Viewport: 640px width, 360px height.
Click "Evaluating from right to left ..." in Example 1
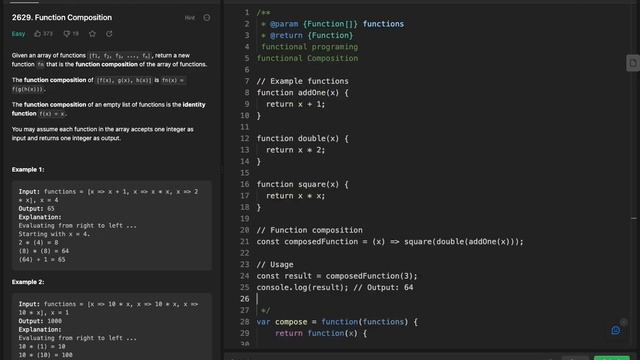78,225
